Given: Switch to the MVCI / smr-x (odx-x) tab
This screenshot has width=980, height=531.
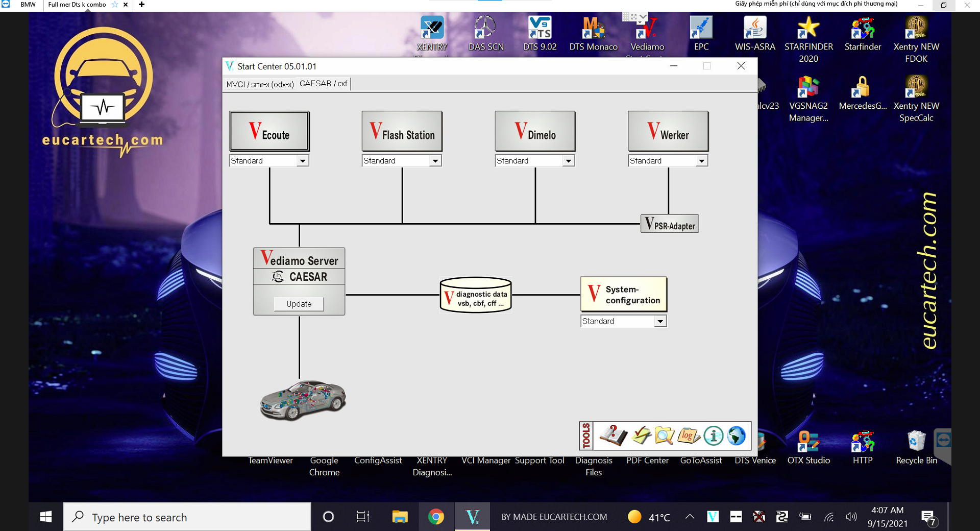Looking at the screenshot, I should coord(260,84).
